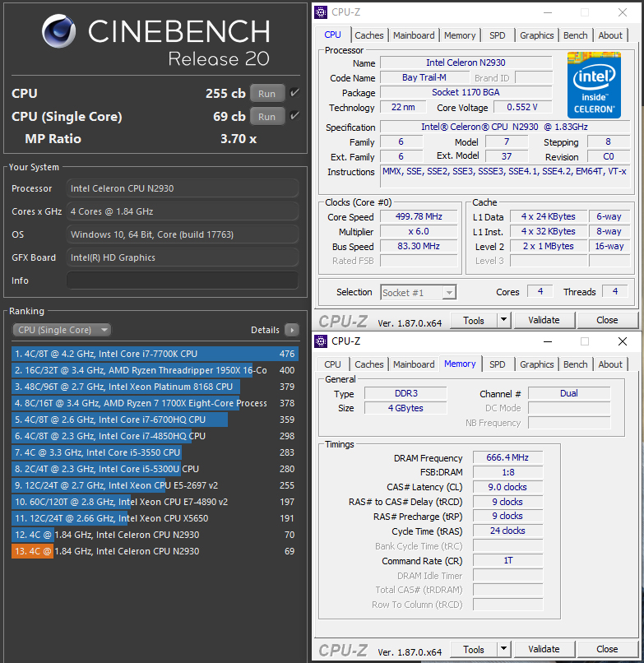Open the CPU (Single Core) ranking dropdown
644x663 pixels.
(62, 330)
